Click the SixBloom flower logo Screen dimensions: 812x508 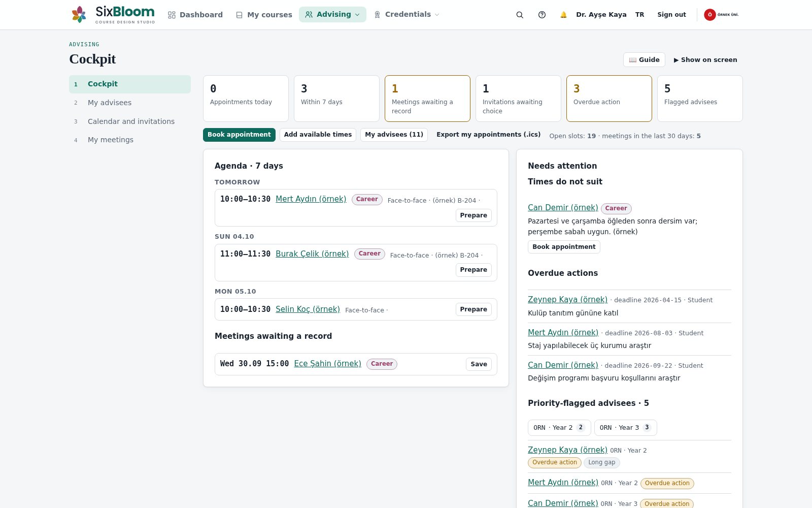pyautogui.click(x=79, y=14)
